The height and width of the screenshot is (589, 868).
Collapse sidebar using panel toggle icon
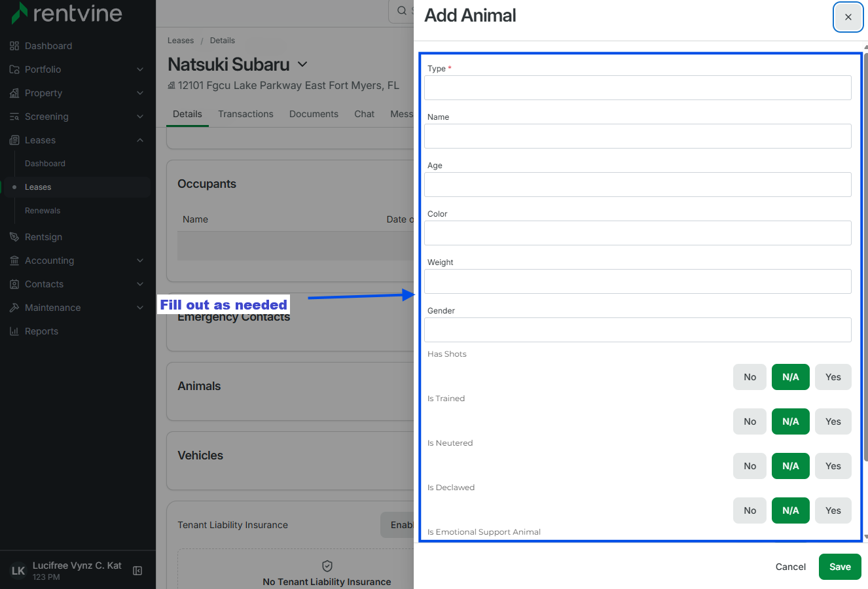pyautogui.click(x=137, y=571)
